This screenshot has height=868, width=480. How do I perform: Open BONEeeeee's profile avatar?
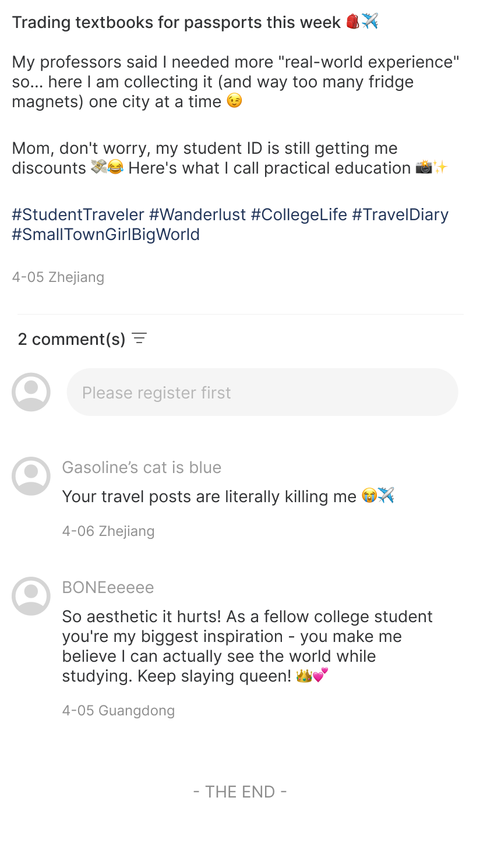pos(31,596)
